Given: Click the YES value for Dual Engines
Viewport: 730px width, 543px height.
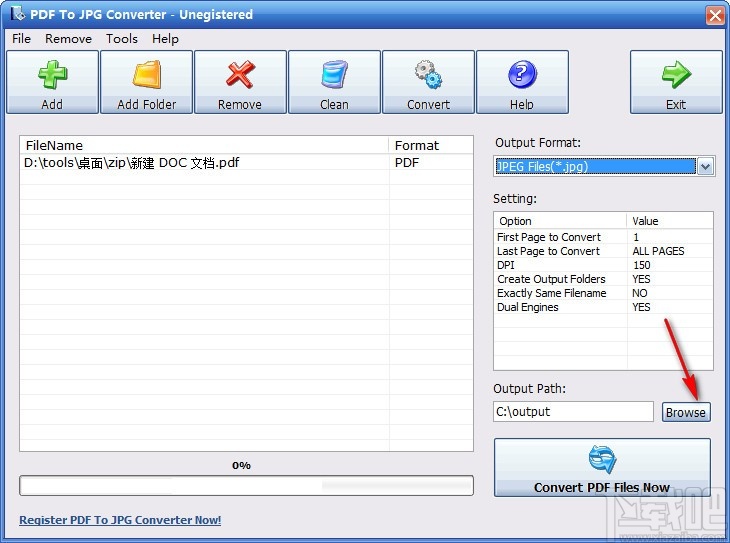Looking at the screenshot, I should tap(641, 307).
